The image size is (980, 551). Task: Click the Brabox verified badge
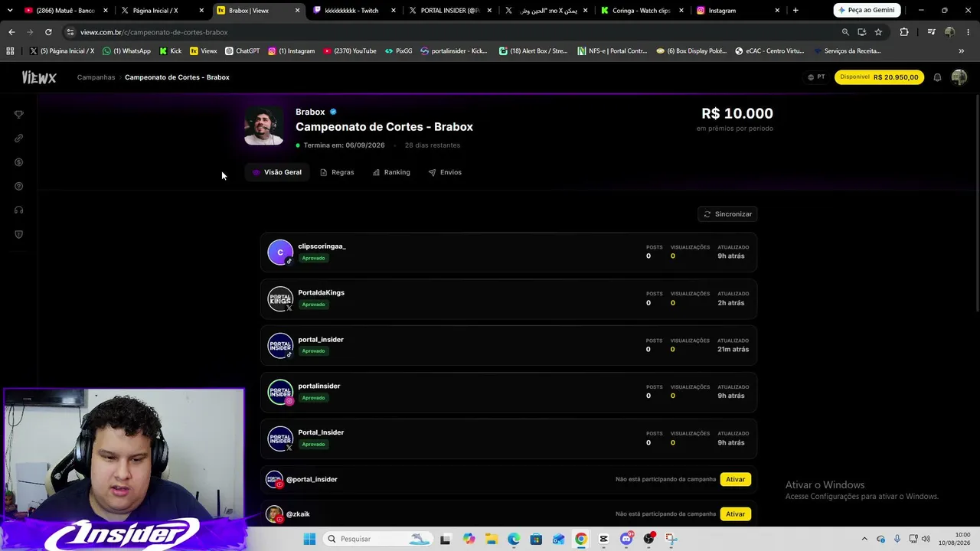[333, 112]
